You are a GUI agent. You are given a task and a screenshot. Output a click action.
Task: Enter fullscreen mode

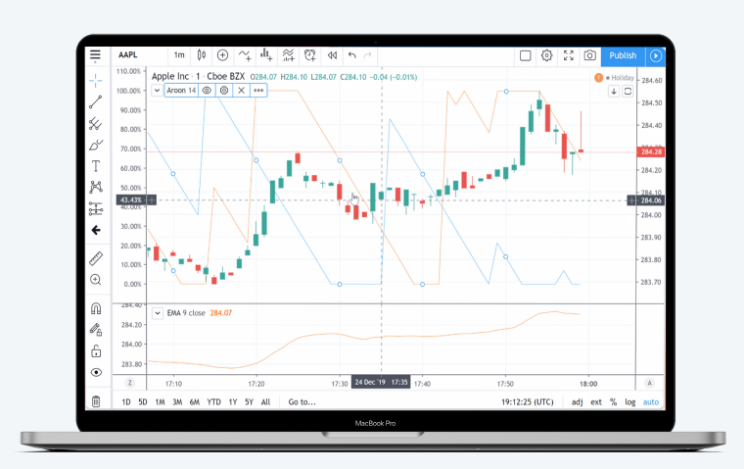(x=568, y=56)
